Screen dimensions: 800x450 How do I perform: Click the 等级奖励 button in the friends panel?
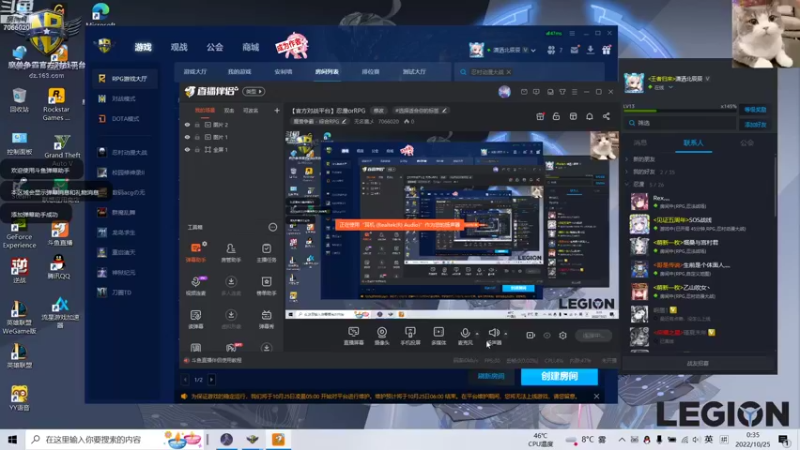pyautogui.click(x=755, y=110)
